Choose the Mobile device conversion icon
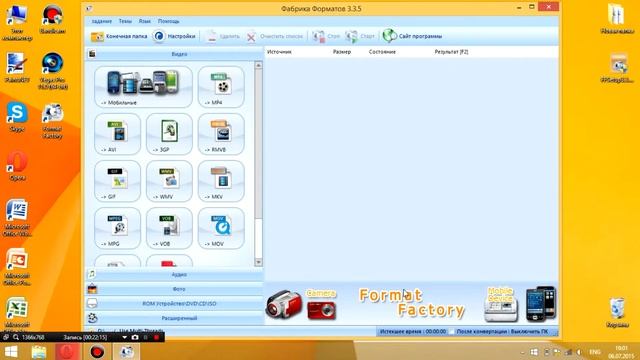This screenshot has width=640, height=360. [143, 87]
